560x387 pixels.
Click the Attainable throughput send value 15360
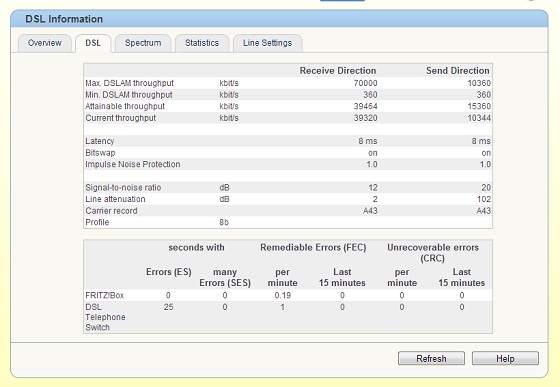pos(479,106)
